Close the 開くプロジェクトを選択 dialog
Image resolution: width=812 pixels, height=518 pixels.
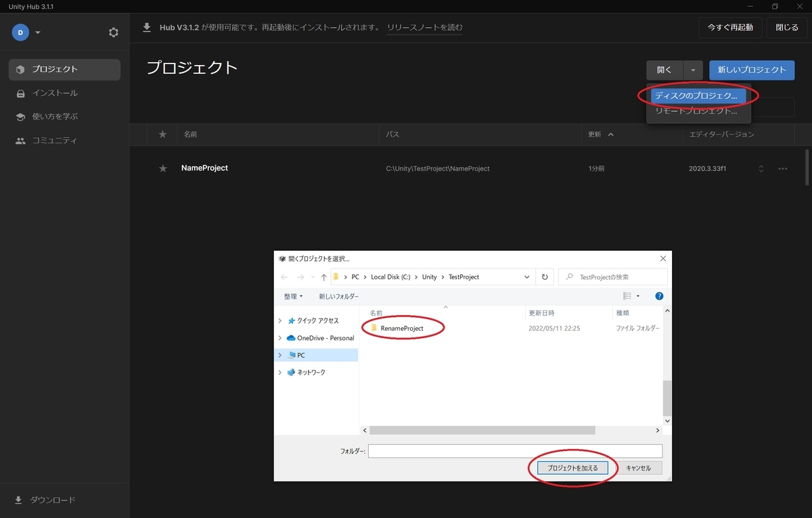[662, 258]
